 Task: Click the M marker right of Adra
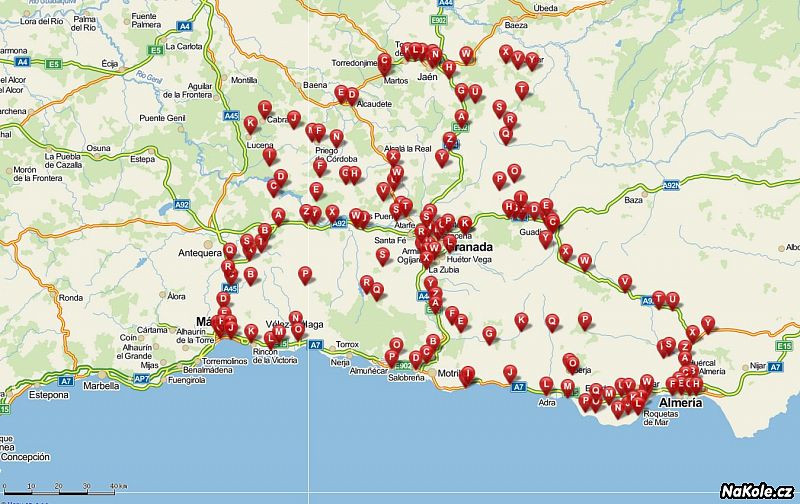click(567, 388)
